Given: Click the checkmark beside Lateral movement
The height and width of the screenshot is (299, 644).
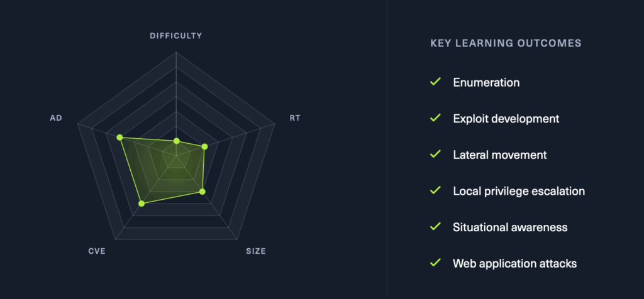Looking at the screenshot, I should pos(435,154).
